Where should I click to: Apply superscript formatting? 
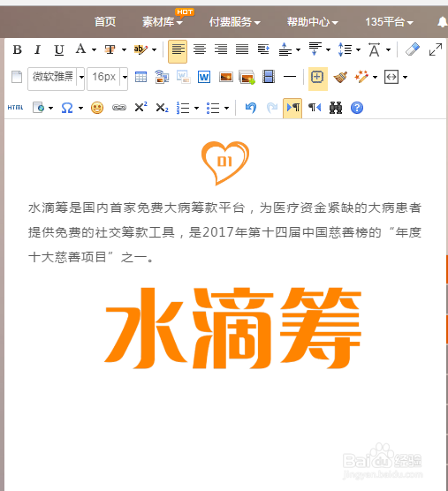[x=140, y=108]
